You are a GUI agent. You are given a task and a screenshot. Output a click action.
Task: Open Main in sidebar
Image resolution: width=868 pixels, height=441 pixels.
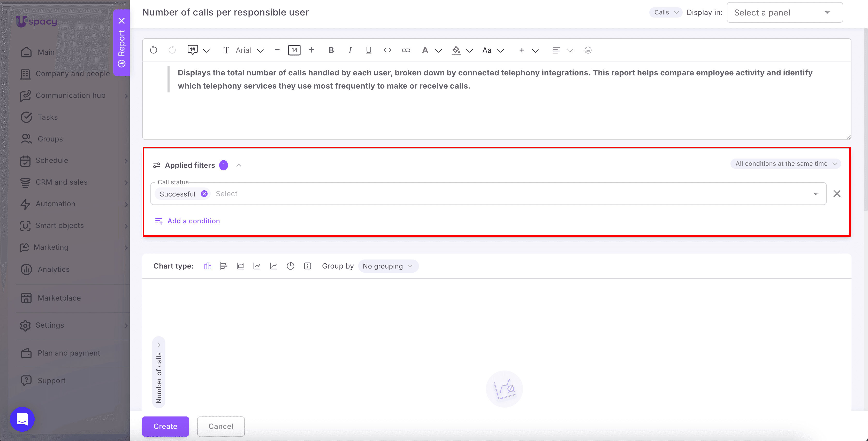coord(46,52)
